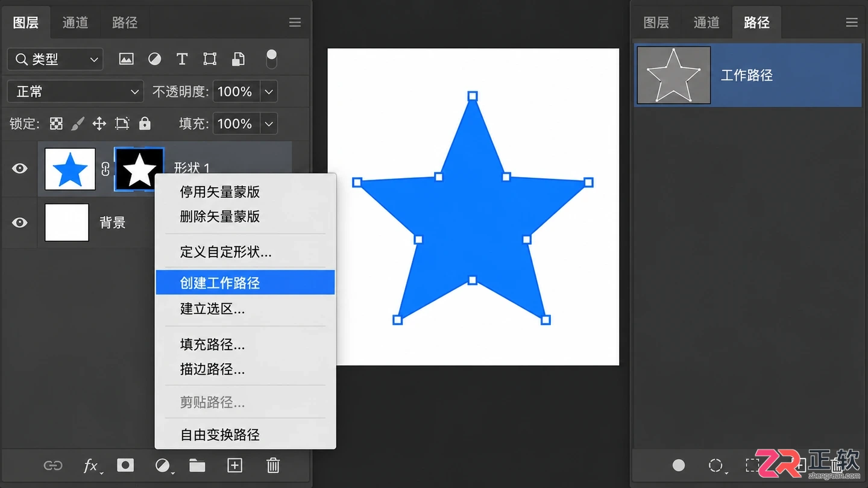This screenshot has height=488, width=868.
Task: Add a layer mask from bottom bar
Action: (125, 465)
